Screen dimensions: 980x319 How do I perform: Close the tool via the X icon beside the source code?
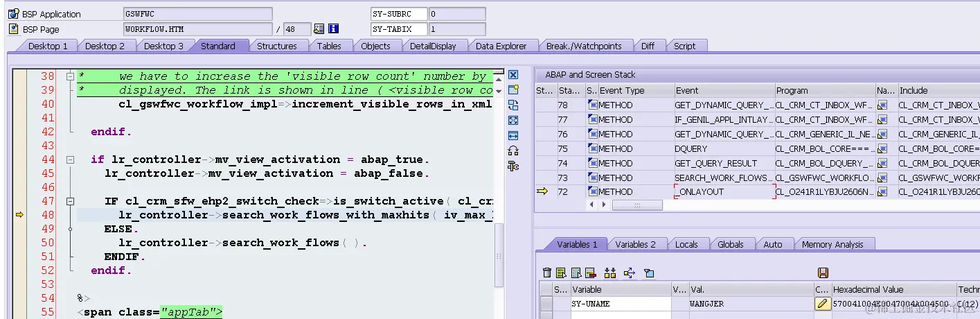(x=513, y=75)
